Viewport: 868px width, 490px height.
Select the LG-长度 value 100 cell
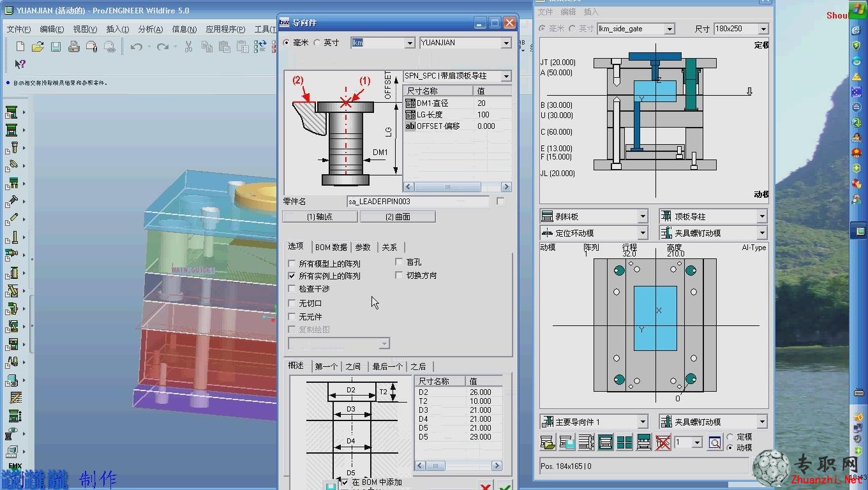tap(493, 115)
